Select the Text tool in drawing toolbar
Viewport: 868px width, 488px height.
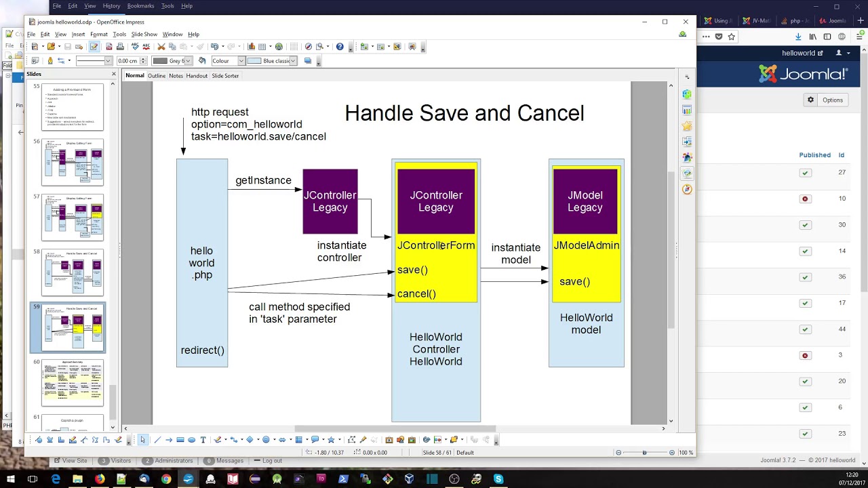[x=203, y=440]
